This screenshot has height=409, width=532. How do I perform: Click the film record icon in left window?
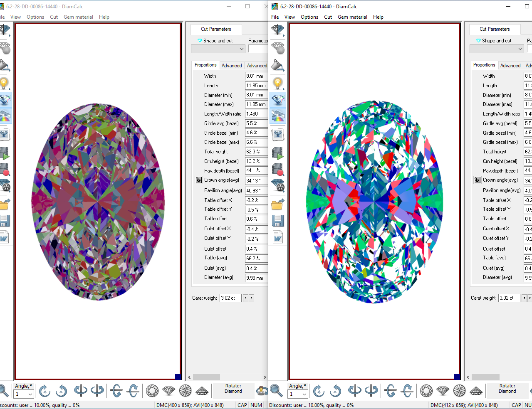(x=5, y=169)
